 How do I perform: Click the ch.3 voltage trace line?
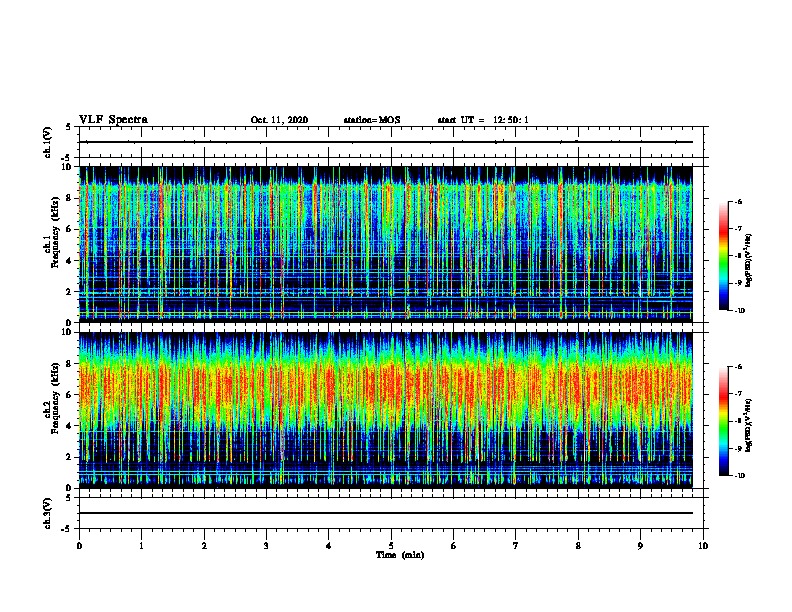click(x=386, y=513)
